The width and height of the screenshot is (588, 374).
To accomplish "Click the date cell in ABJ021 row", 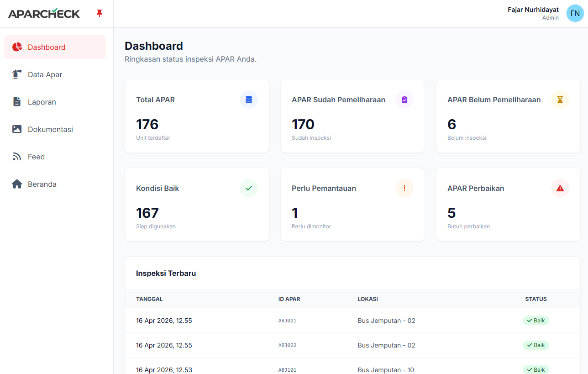I will [x=164, y=321].
